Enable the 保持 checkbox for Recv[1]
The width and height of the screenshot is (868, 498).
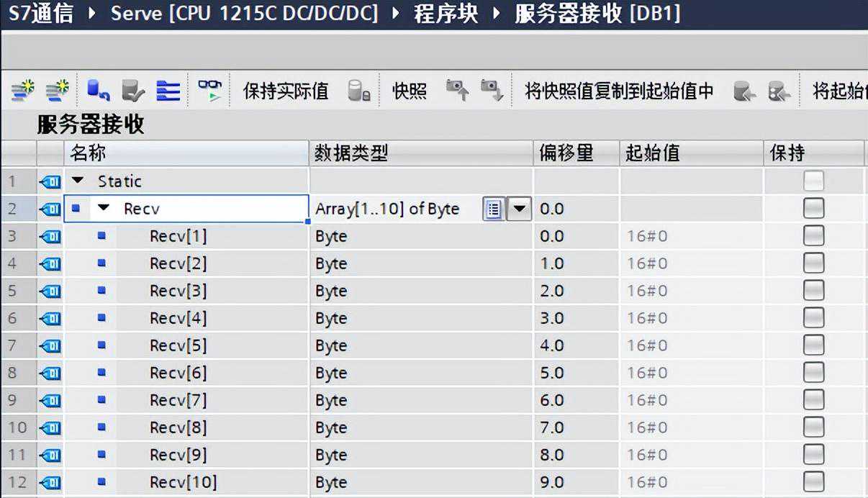813,236
